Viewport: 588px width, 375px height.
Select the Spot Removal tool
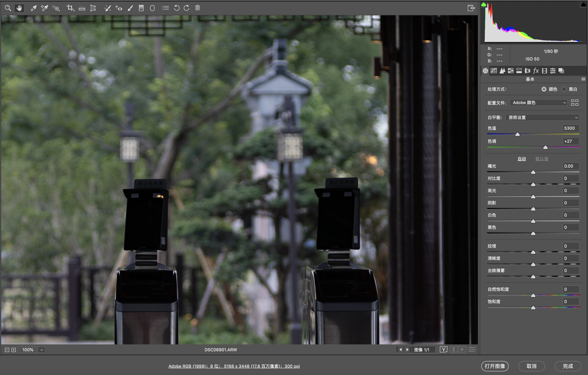107,8
